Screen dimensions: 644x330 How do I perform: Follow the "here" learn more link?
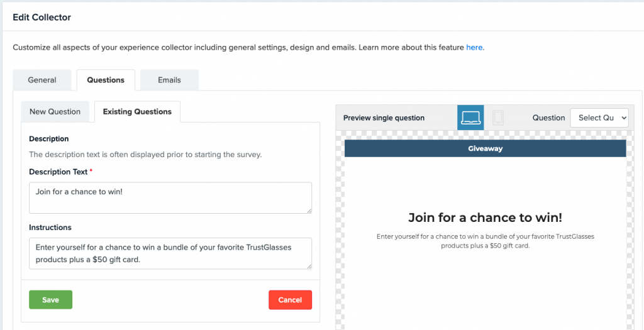tap(474, 47)
